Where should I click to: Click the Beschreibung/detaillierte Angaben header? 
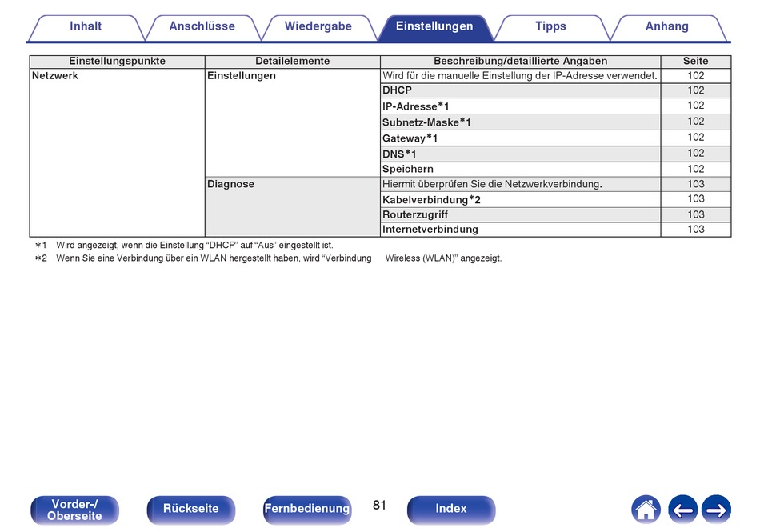pyautogui.click(x=521, y=61)
